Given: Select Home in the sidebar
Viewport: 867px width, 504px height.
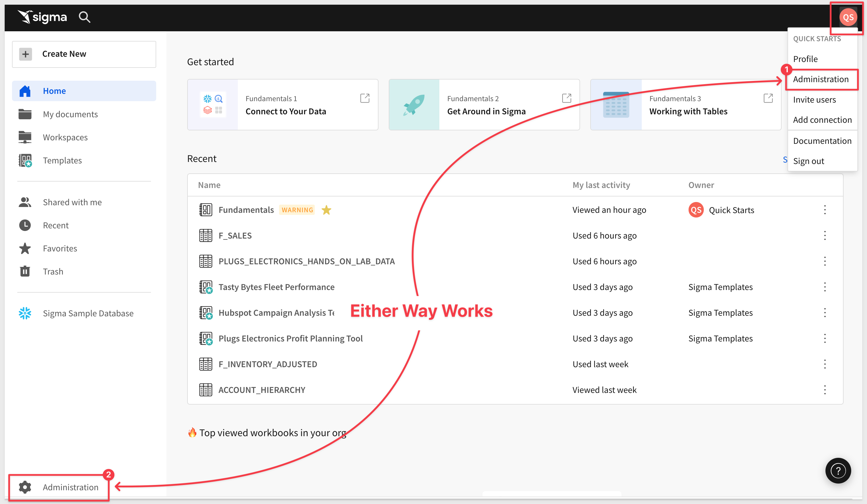Looking at the screenshot, I should pyautogui.click(x=84, y=91).
